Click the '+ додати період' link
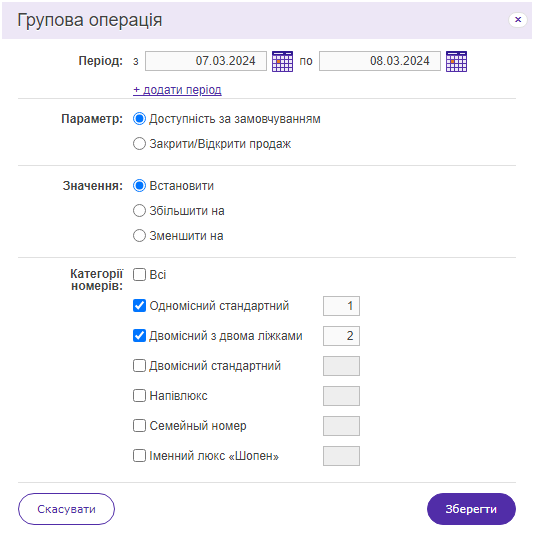Viewport: 533px width, 560px height. click(177, 90)
